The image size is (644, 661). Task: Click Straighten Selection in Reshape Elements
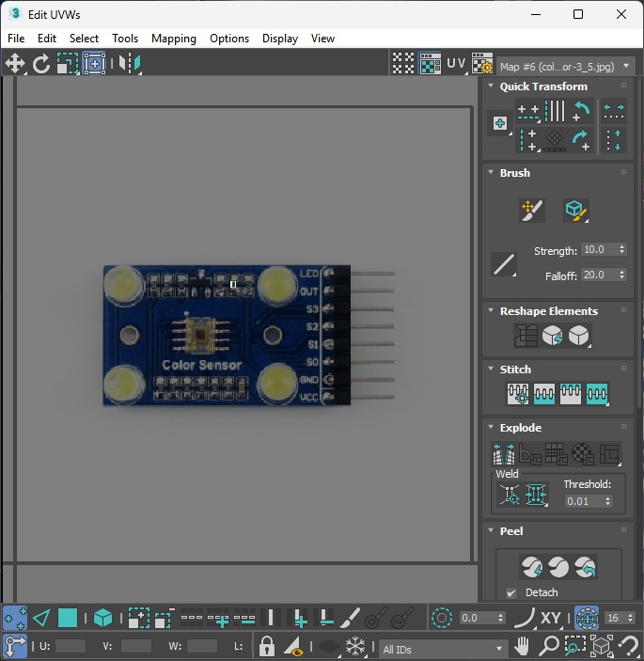click(526, 336)
